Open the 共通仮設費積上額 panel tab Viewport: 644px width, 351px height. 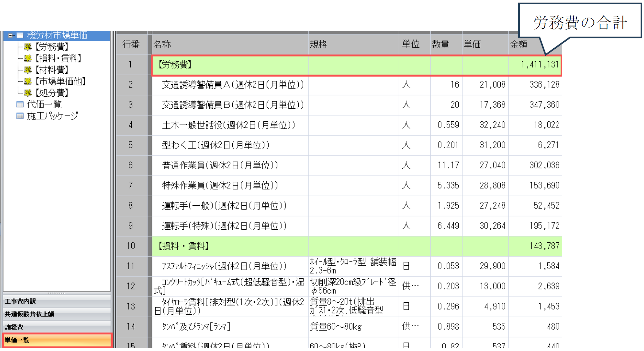(x=56, y=314)
